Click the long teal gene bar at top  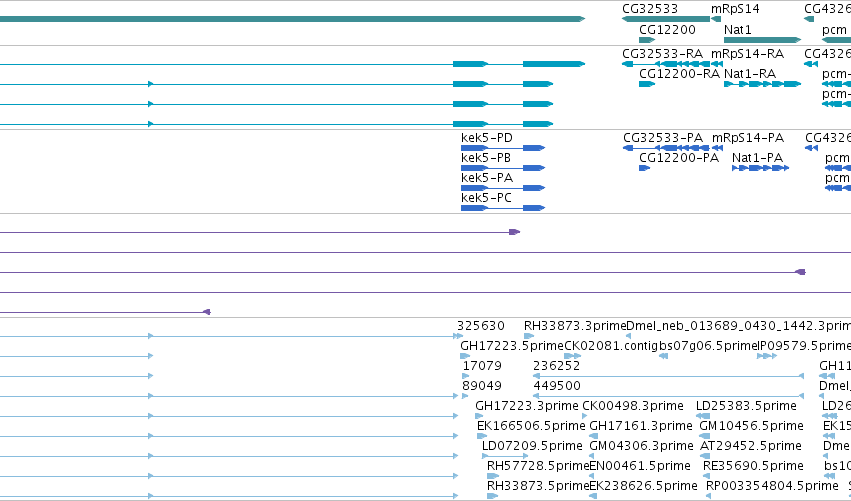click(293, 19)
